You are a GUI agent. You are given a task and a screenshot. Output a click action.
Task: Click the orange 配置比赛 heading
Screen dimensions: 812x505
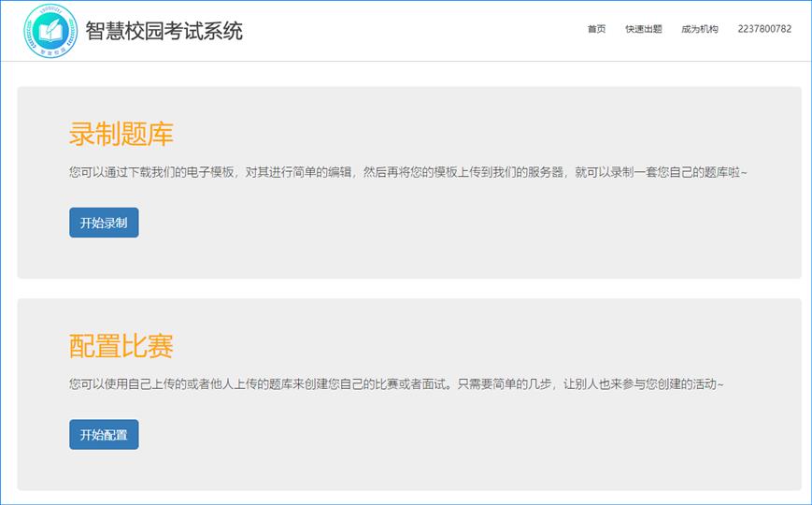pyautogui.click(x=121, y=346)
